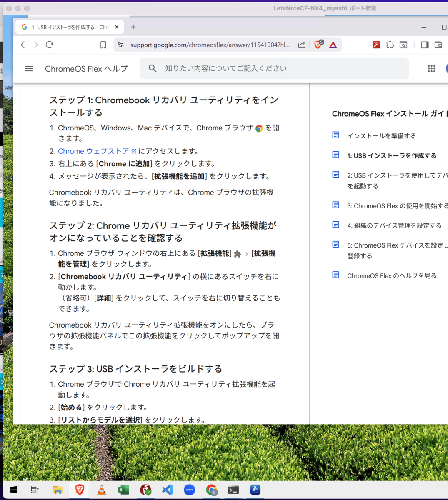Open Chrome from the taskbar
This screenshot has height=500, width=448.
pyautogui.click(x=211, y=490)
